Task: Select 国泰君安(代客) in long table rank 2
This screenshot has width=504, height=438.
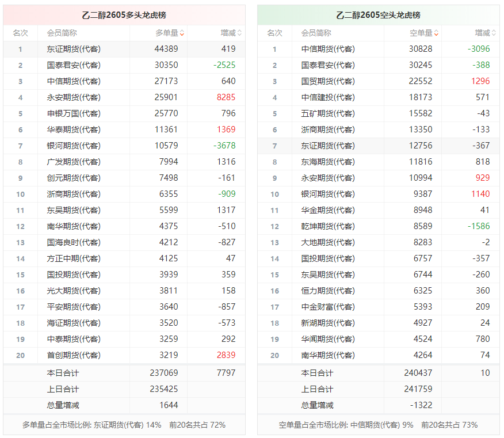Action: click(x=74, y=65)
